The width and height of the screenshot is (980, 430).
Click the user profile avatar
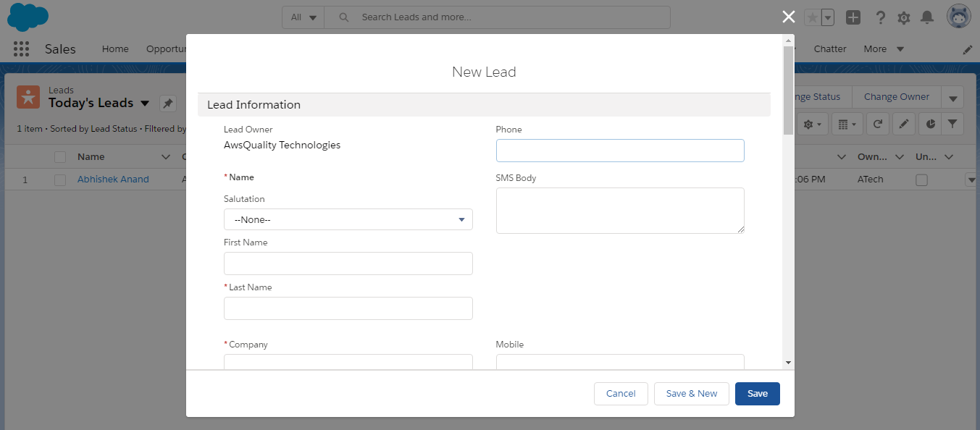[958, 17]
